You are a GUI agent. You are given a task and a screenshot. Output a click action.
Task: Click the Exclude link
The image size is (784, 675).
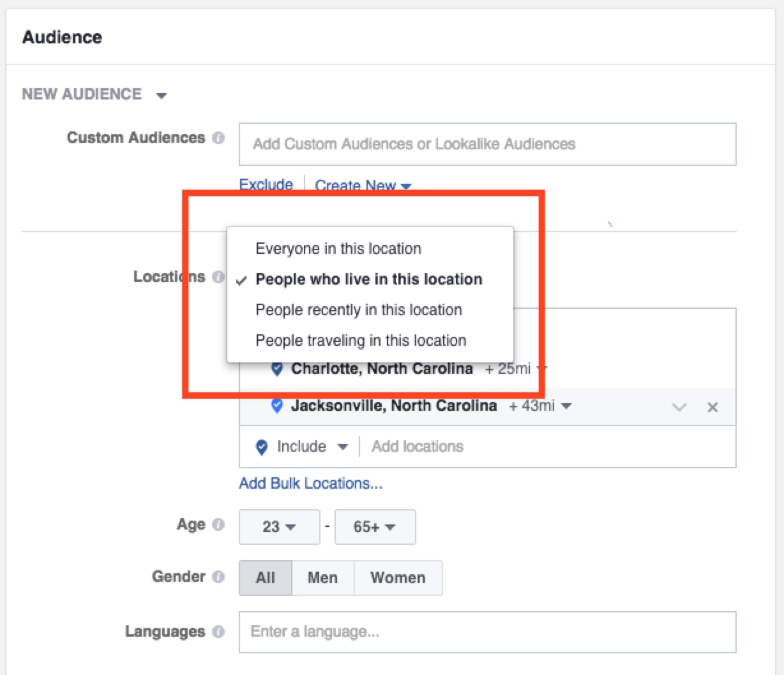pos(266,185)
